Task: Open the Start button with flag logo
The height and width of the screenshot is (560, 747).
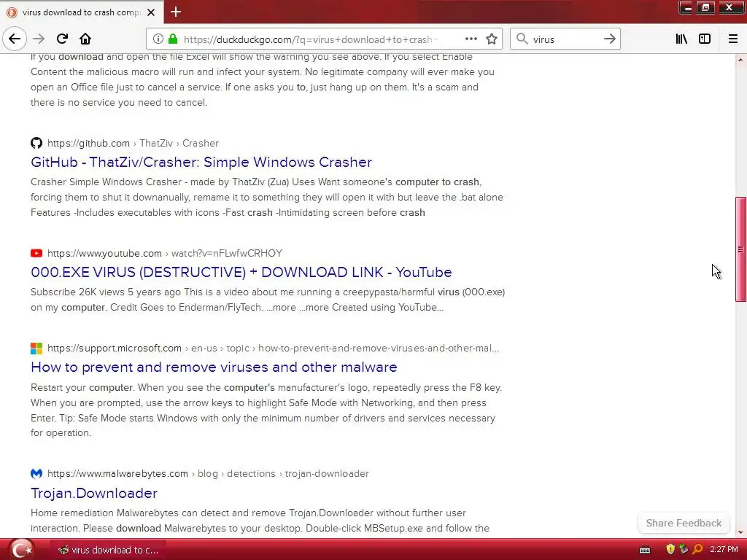Action: [20, 550]
